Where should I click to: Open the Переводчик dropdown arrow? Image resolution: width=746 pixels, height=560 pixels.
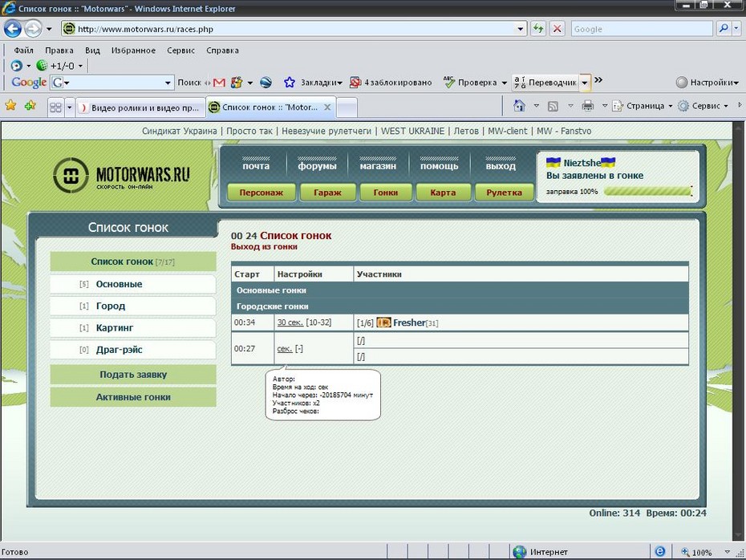click(x=585, y=83)
